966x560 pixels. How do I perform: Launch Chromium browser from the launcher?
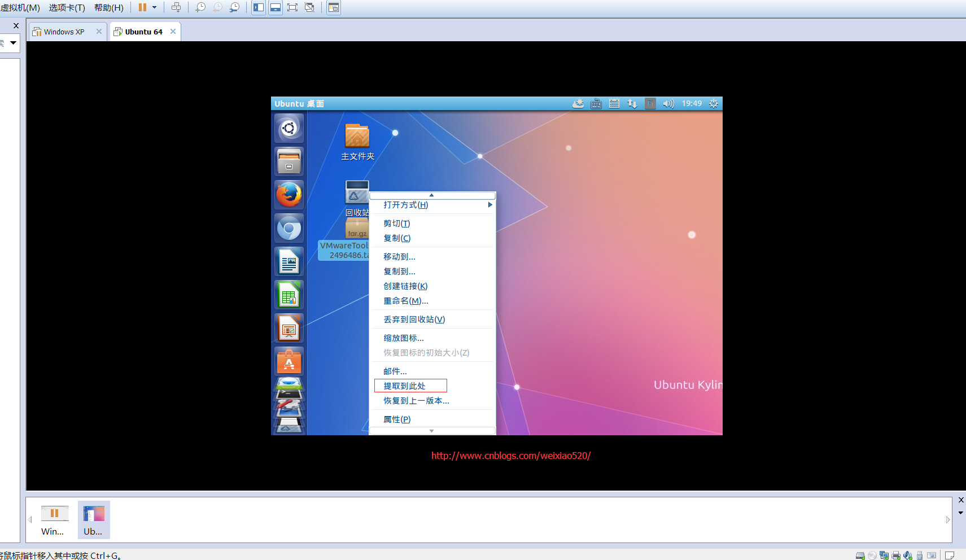click(289, 228)
